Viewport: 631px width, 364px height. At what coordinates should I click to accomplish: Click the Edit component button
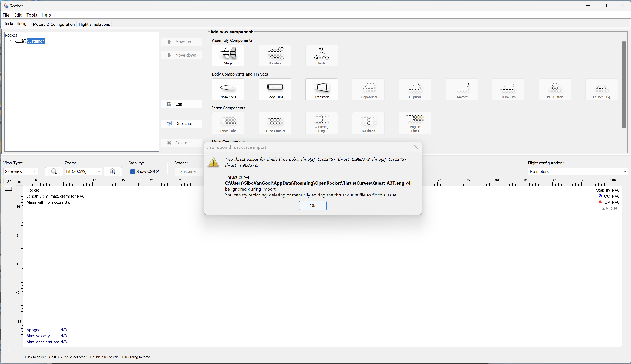click(181, 104)
